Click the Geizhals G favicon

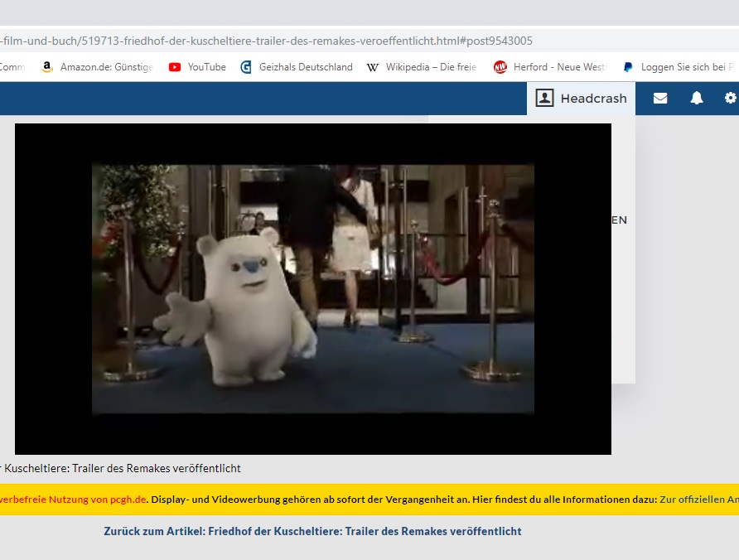point(246,67)
